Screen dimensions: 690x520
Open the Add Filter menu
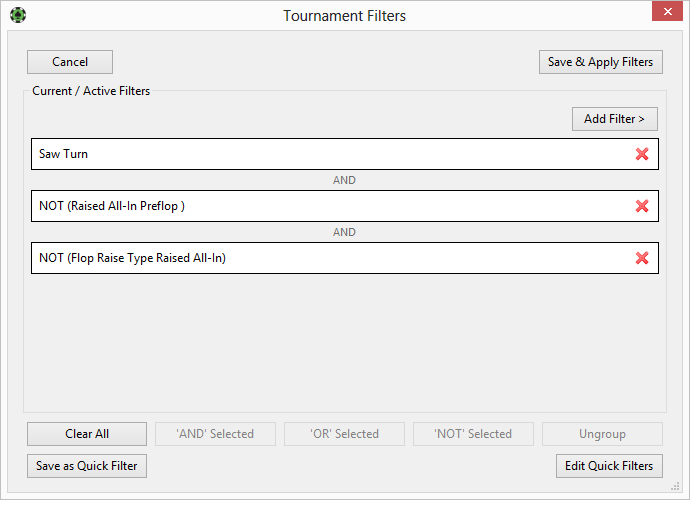(615, 119)
